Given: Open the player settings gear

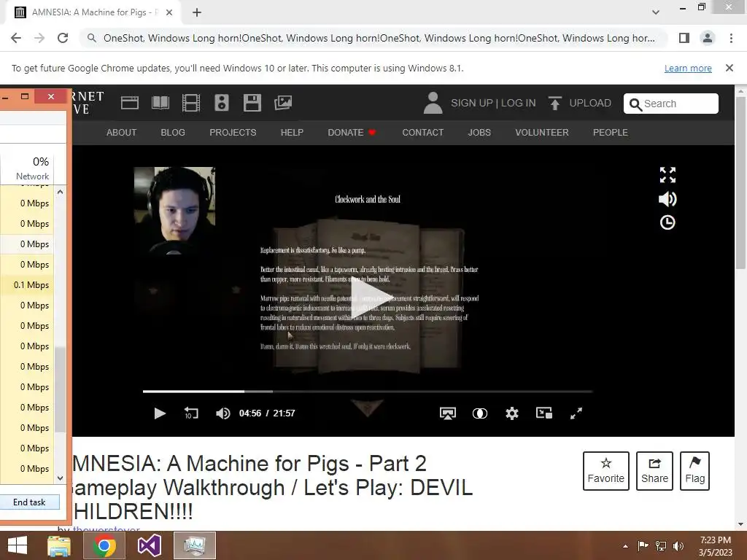Looking at the screenshot, I should coord(511,413).
